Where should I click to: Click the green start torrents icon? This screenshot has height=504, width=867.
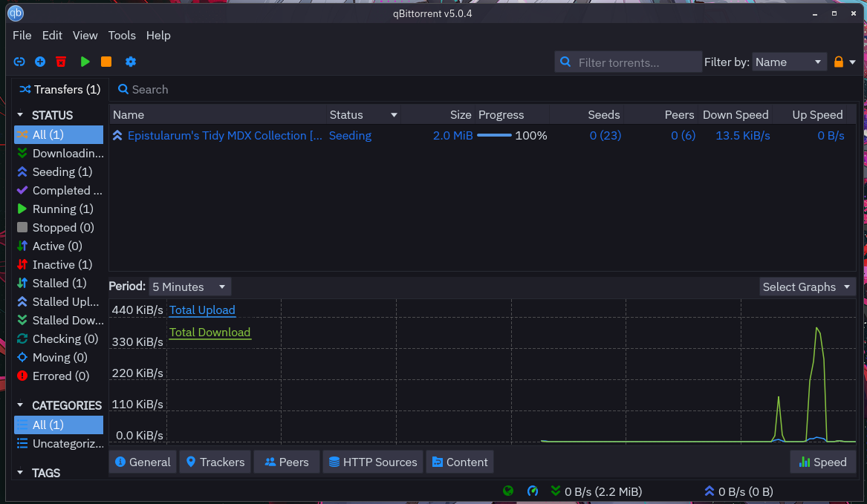pos(85,62)
